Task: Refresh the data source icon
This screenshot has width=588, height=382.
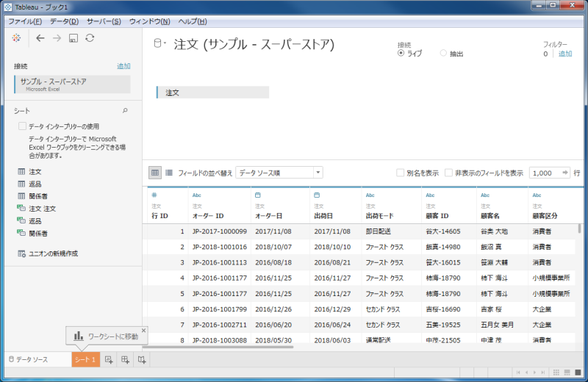Action: pyautogui.click(x=90, y=38)
